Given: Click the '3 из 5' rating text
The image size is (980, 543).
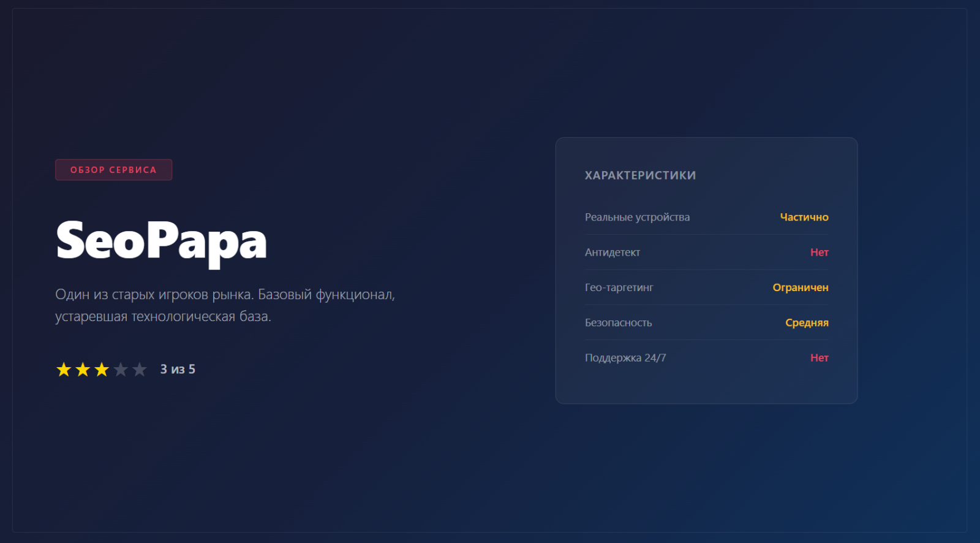Looking at the screenshot, I should click(178, 369).
